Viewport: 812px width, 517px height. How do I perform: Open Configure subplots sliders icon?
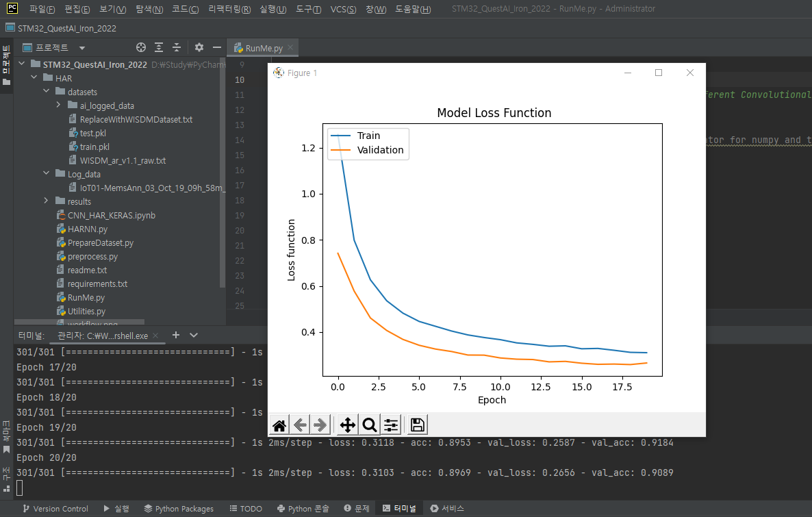point(391,425)
